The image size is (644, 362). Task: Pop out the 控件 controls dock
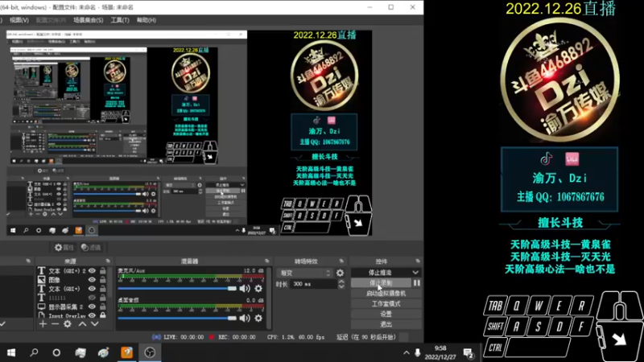(417, 261)
